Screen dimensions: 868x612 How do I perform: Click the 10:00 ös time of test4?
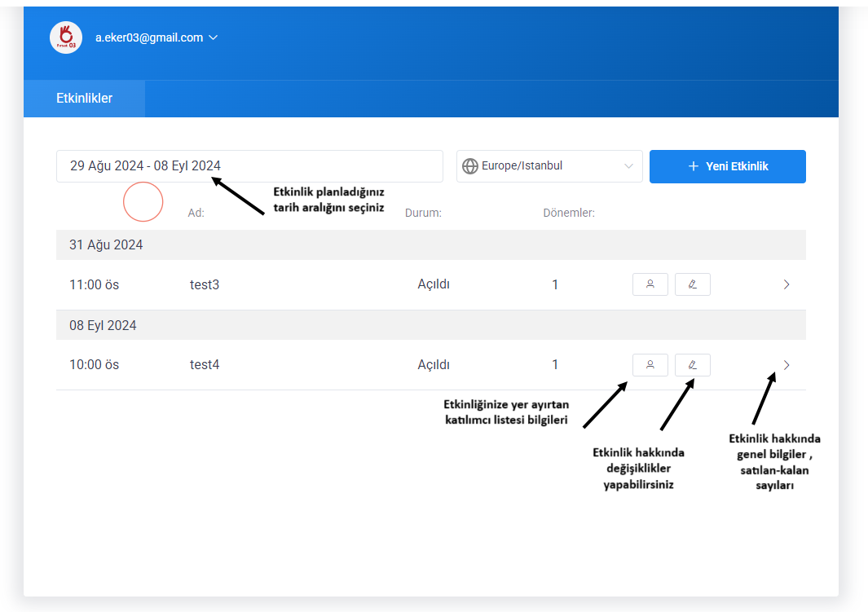[x=94, y=365]
